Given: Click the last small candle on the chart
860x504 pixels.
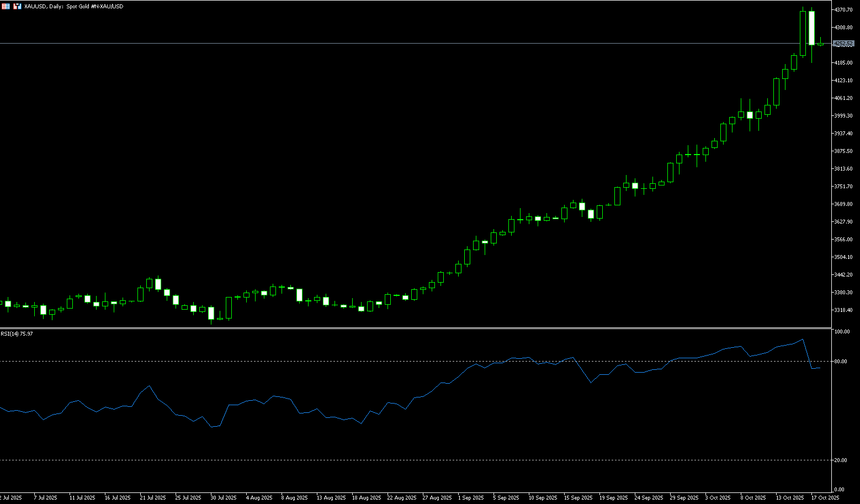Looking at the screenshot, I should tap(820, 44).
